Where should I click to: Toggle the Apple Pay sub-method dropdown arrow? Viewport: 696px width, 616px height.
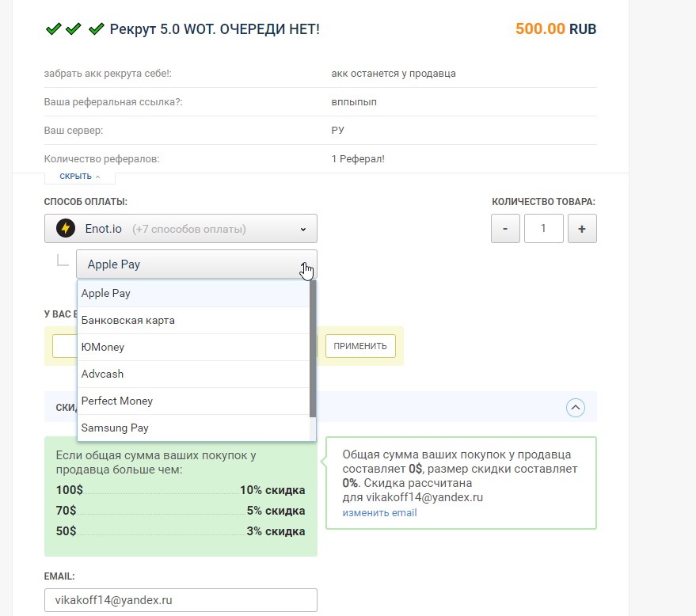click(304, 264)
